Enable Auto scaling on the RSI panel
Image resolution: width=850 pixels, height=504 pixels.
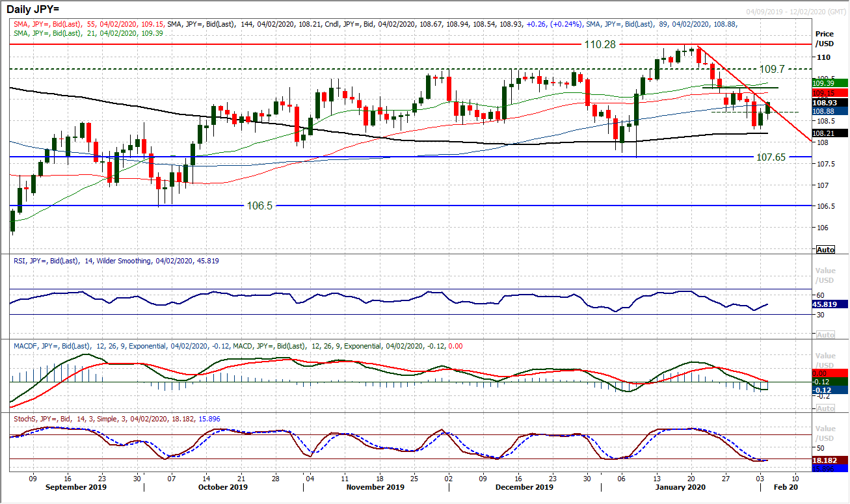[825, 334]
